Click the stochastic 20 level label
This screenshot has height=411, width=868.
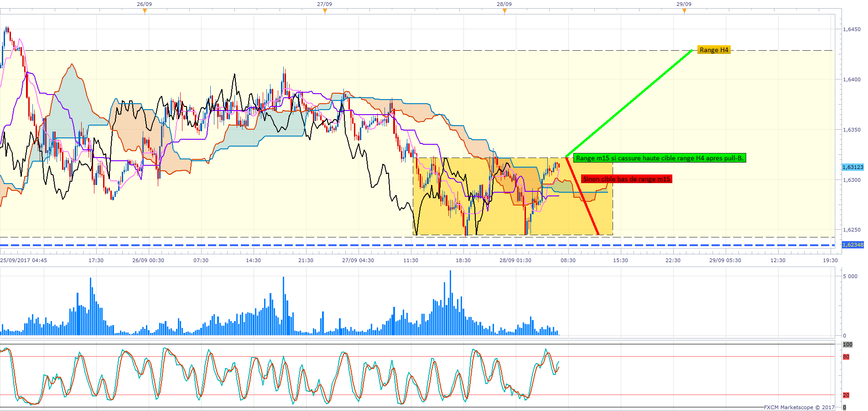pos(846,395)
